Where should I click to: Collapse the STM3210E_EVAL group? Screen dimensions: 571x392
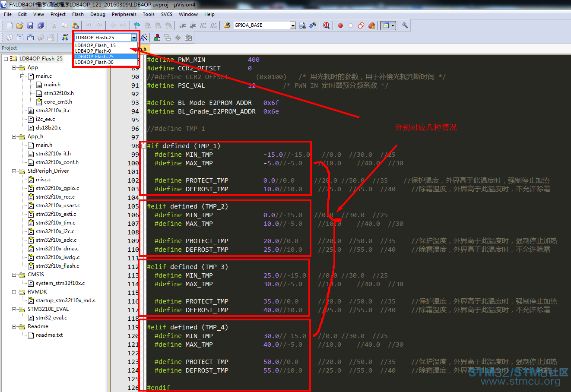(x=14, y=309)
